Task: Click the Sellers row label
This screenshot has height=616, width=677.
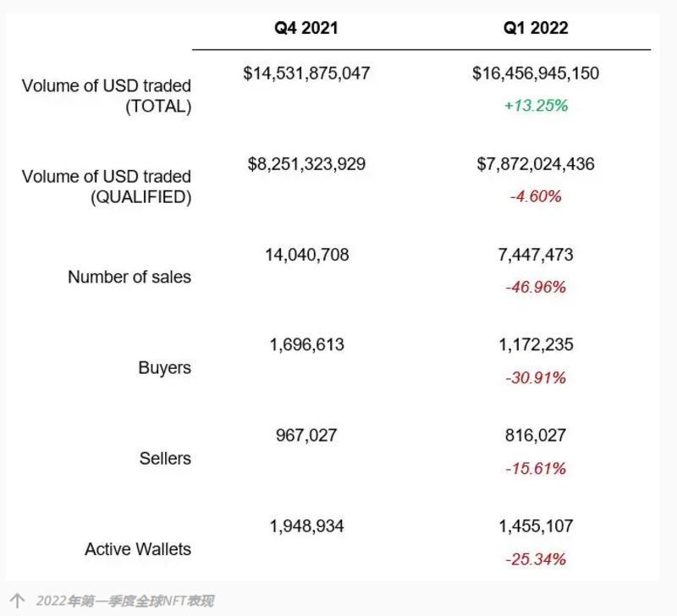Action: point(165,459)
